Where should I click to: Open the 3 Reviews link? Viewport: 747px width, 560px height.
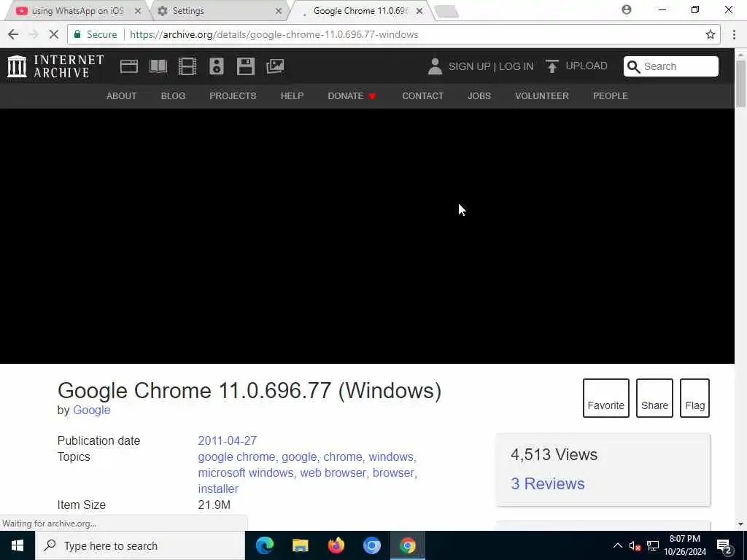click(547, 484)
